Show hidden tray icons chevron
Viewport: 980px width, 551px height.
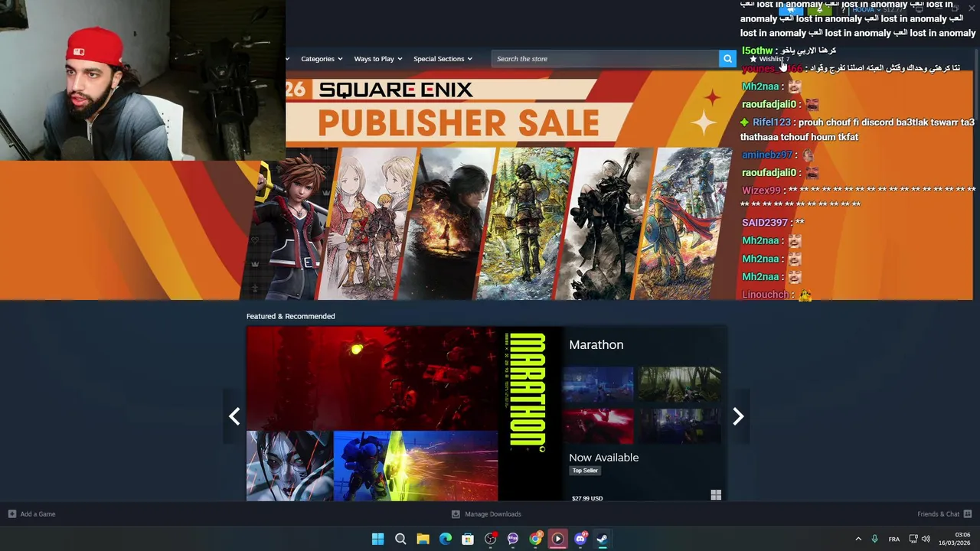(858, 539)
